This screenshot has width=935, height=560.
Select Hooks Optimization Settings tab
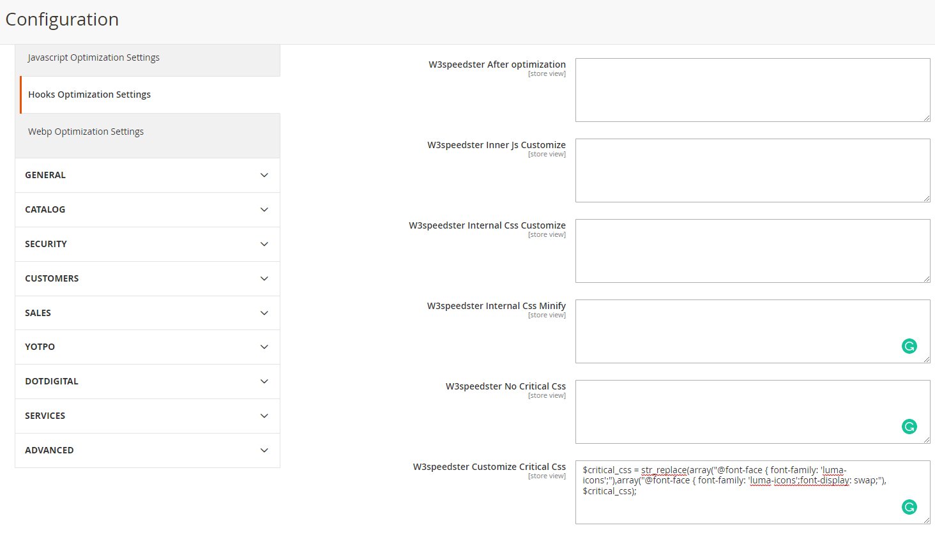[89, 95]
